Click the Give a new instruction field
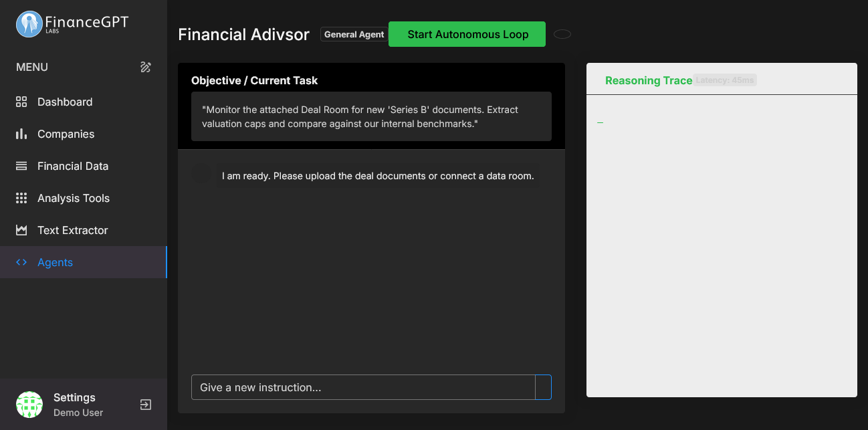The height and width of the screenshot is (430, 868). point(363,387)
